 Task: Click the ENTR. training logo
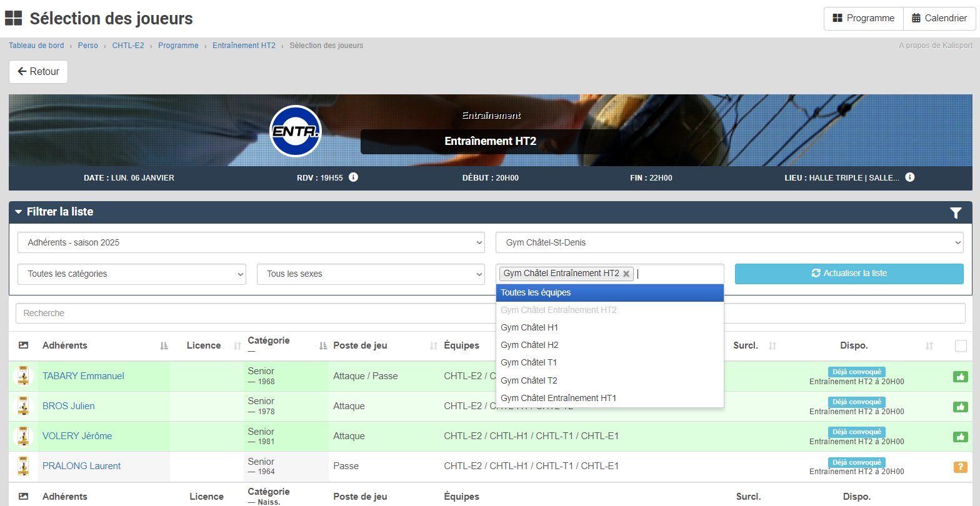pos(295,131)
